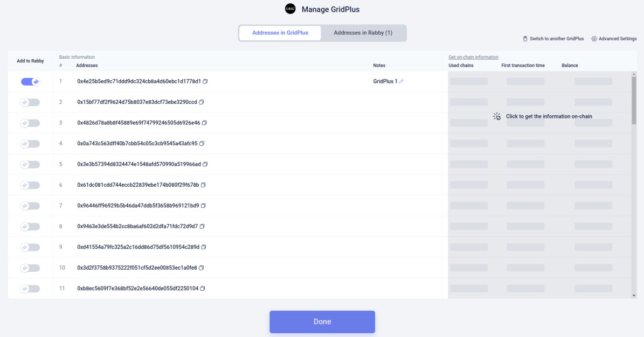Copy address ending in 3290ccd
Viewport: 644px width, 337px height.
point(203,101)
